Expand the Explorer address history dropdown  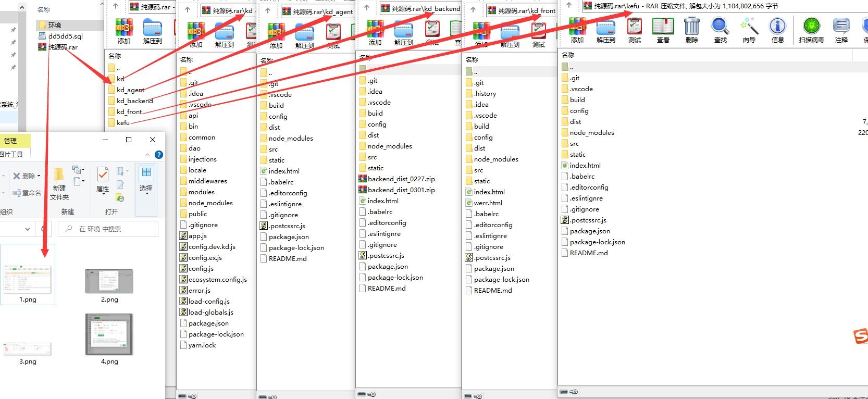pyautogui.click(x=28, y=229)
